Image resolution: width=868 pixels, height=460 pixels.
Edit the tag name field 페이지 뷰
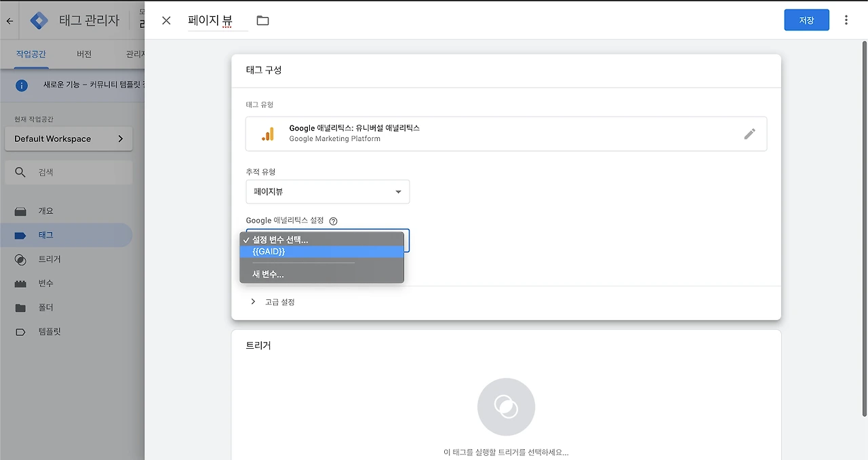point(218,21)
